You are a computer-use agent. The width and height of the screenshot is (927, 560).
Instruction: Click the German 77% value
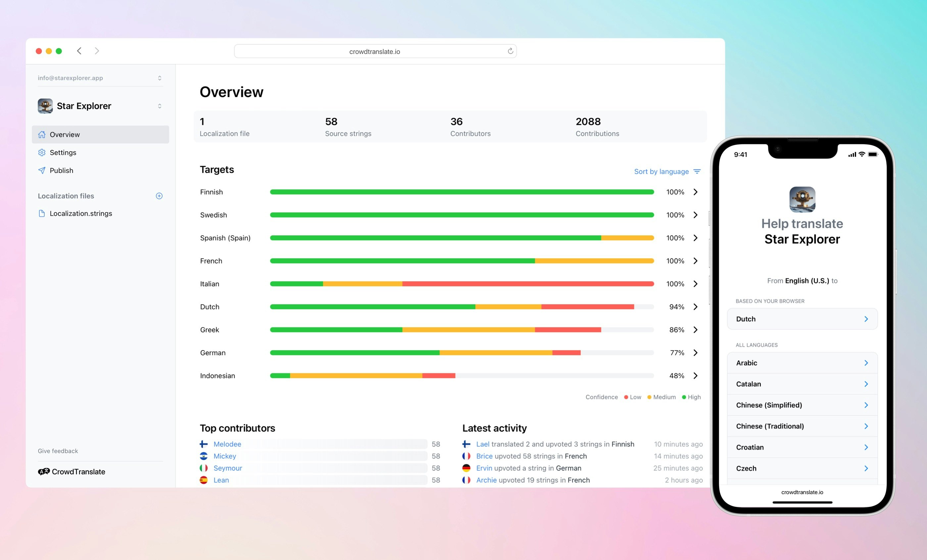[677, 352]
